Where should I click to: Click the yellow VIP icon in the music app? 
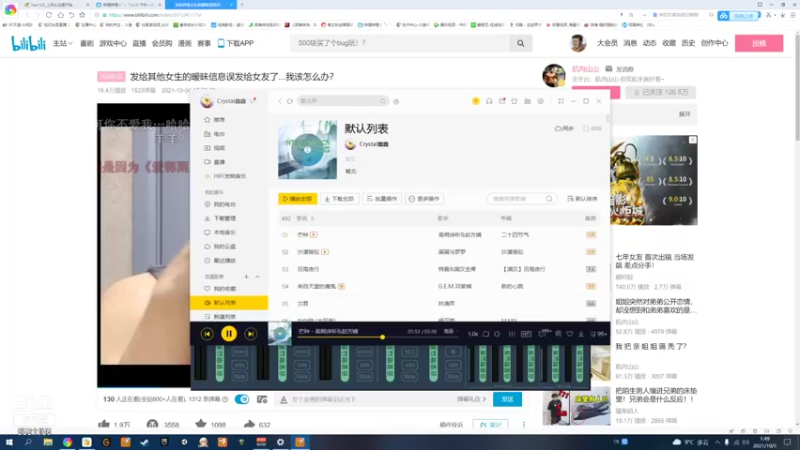pos(476,101)
